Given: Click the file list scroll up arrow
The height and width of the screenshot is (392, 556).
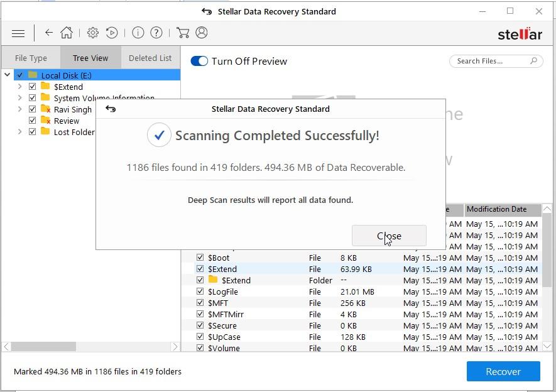Looking at the screenshot, I should click(547, 209).
